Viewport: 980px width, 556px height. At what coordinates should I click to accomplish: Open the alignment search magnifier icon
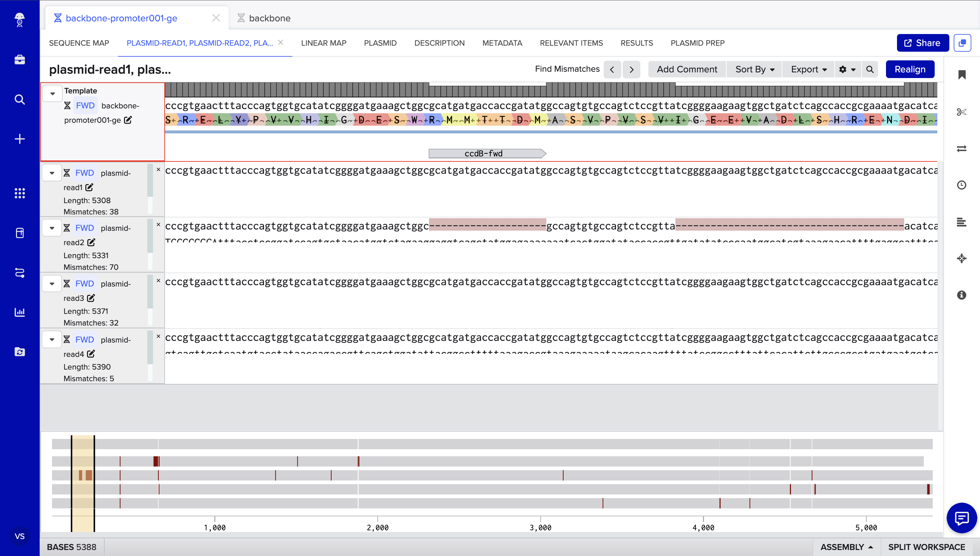tap(870, 69)
